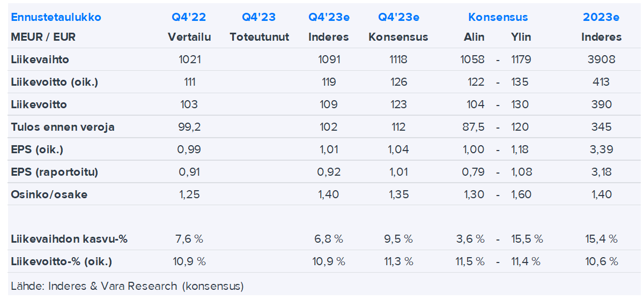
Task: Select the Ylin column subheader
Action: pos(521,37)
